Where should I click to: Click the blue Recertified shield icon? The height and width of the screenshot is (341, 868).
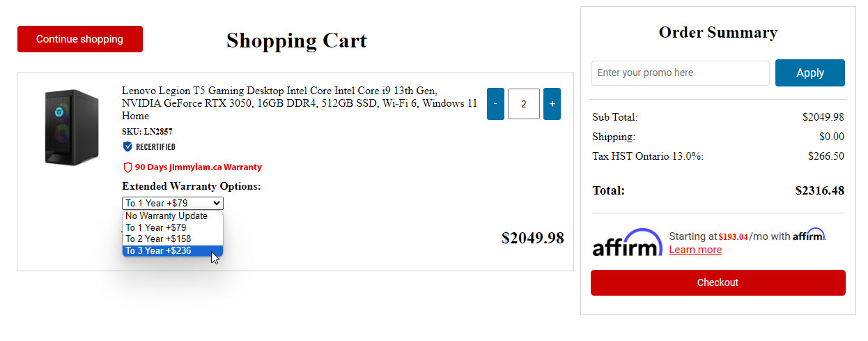127,146
